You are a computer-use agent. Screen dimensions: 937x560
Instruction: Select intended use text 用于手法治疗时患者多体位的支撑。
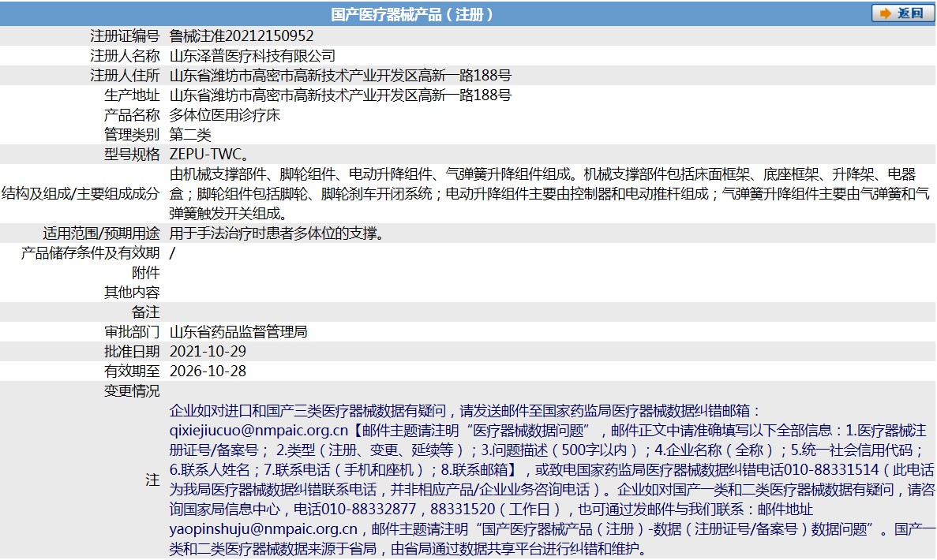pyautogui.click(x=276, y=233)
